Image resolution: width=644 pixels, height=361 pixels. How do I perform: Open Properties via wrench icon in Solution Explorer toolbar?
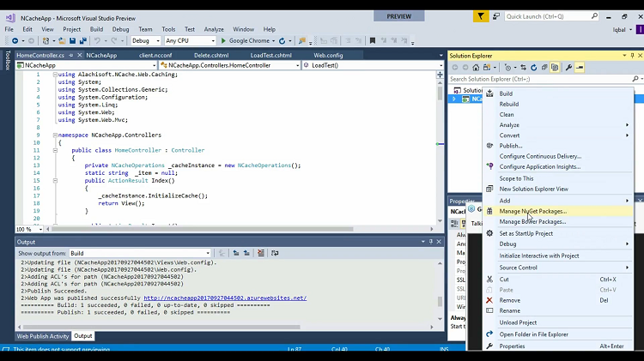568,67
